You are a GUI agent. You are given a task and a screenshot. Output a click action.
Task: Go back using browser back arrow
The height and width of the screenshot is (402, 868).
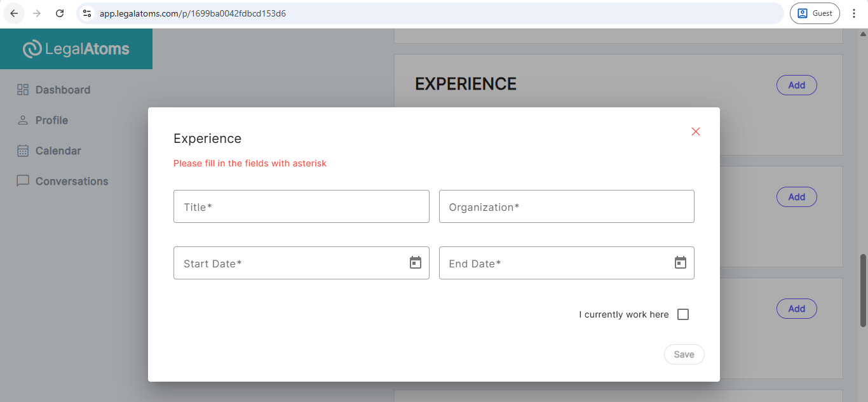pyautogui.click(x=14, y=13)
